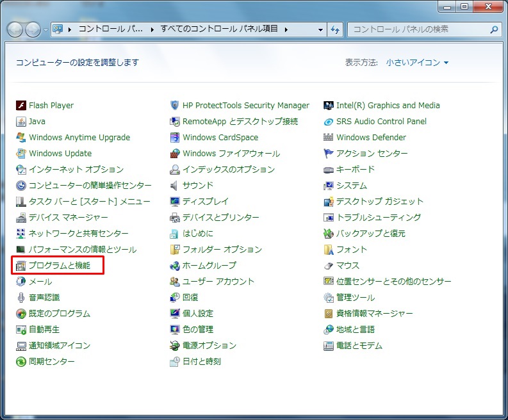
Task: Click the Intel(R) Graphics and Media icon
Action: coord(329,105)
